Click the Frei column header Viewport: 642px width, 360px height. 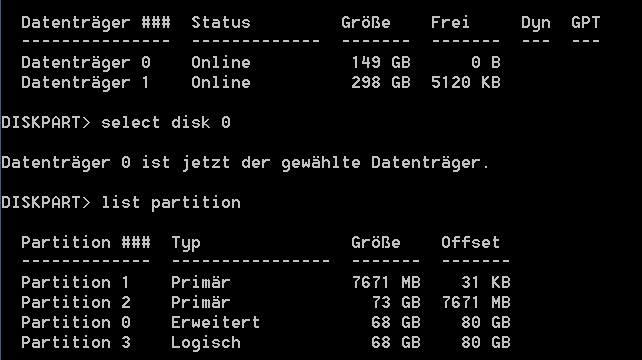[450, 23]
